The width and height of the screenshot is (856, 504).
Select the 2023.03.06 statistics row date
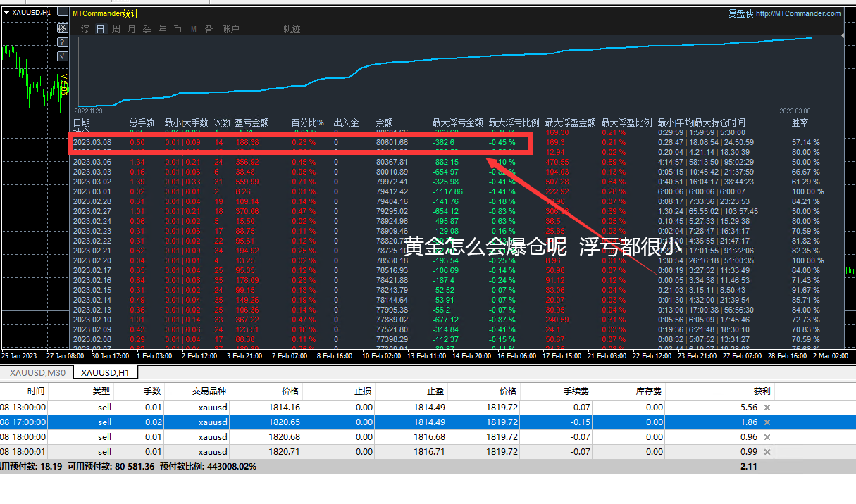[92, 162]
